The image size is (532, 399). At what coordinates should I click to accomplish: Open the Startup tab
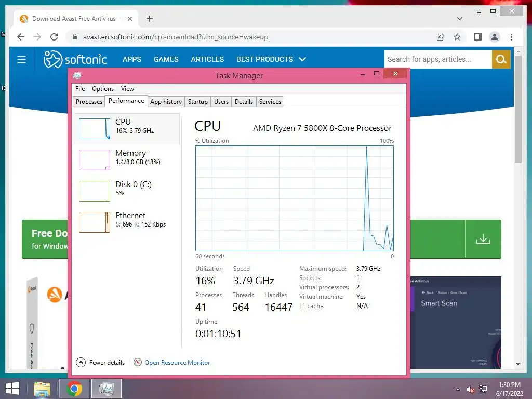click(x=198, y=102)
